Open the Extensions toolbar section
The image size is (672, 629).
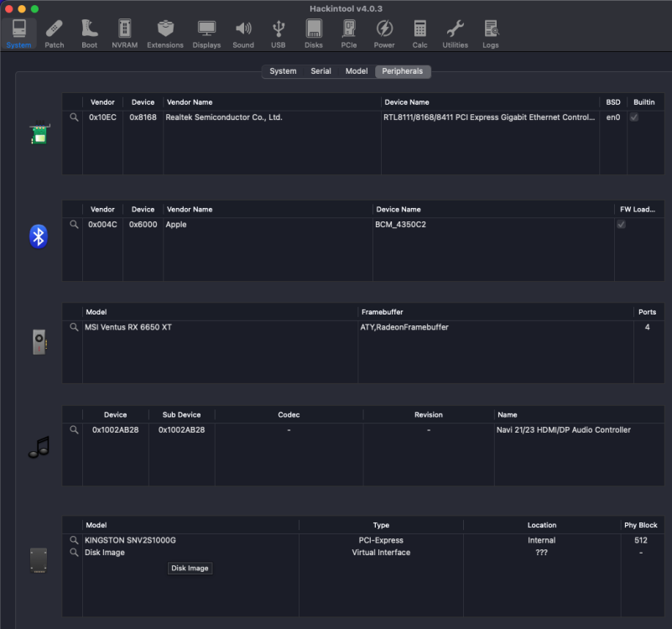[x=165, y=34]
